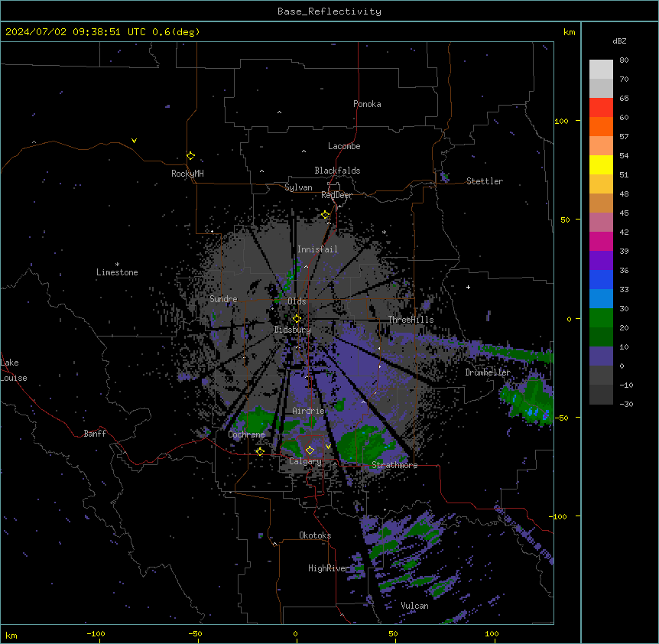Click the Innisfail label
The image size is (659, 644).
pos(317,249)
